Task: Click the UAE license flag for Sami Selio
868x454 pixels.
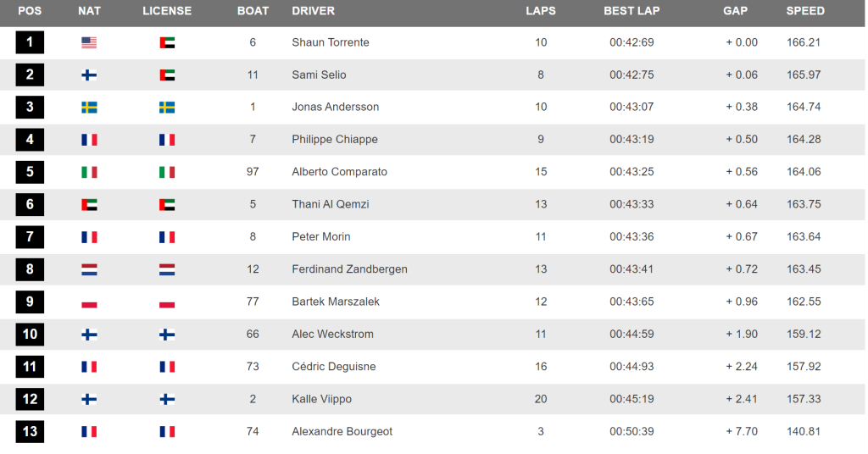Action: point(167,75)
